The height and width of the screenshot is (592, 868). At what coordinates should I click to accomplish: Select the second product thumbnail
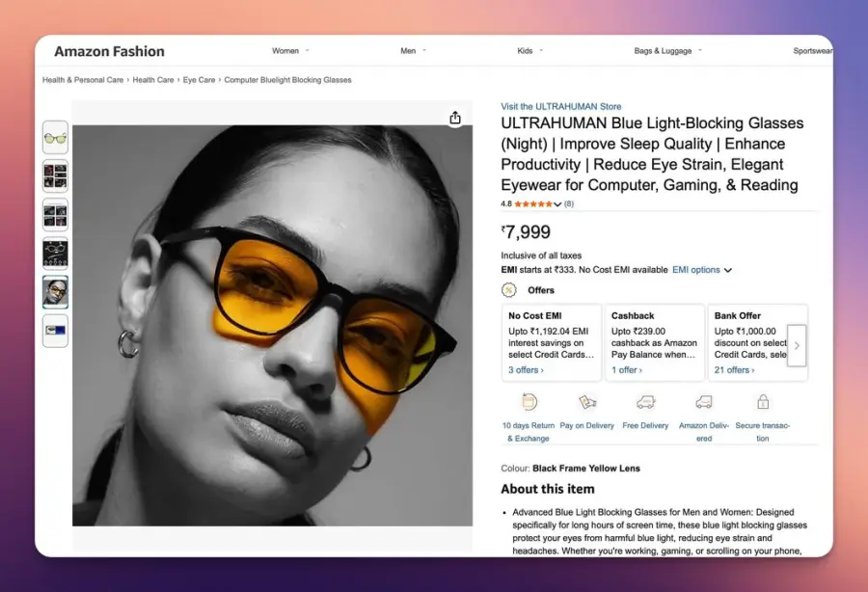pyautogui.click(x=55, y=175)
